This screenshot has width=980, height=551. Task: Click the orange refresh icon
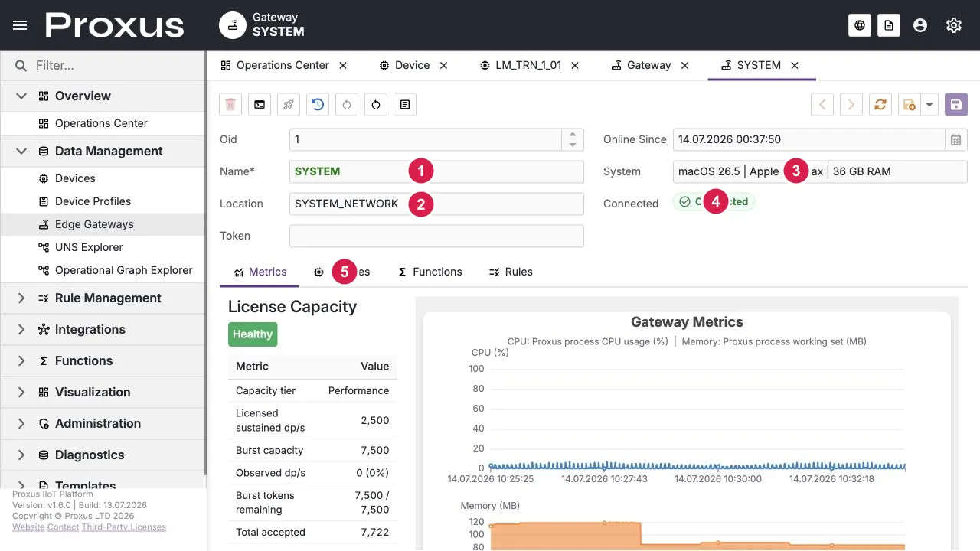click(880, 105)
